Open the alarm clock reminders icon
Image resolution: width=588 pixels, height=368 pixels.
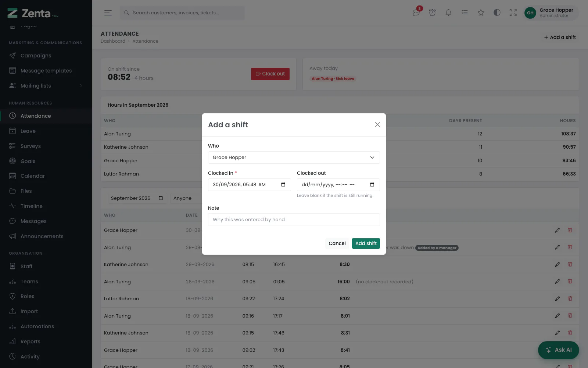coord(433,13)
